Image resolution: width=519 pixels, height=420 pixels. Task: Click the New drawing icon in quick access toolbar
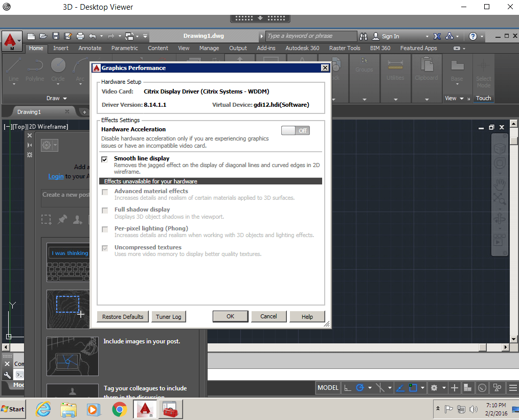tap(31, 36)
